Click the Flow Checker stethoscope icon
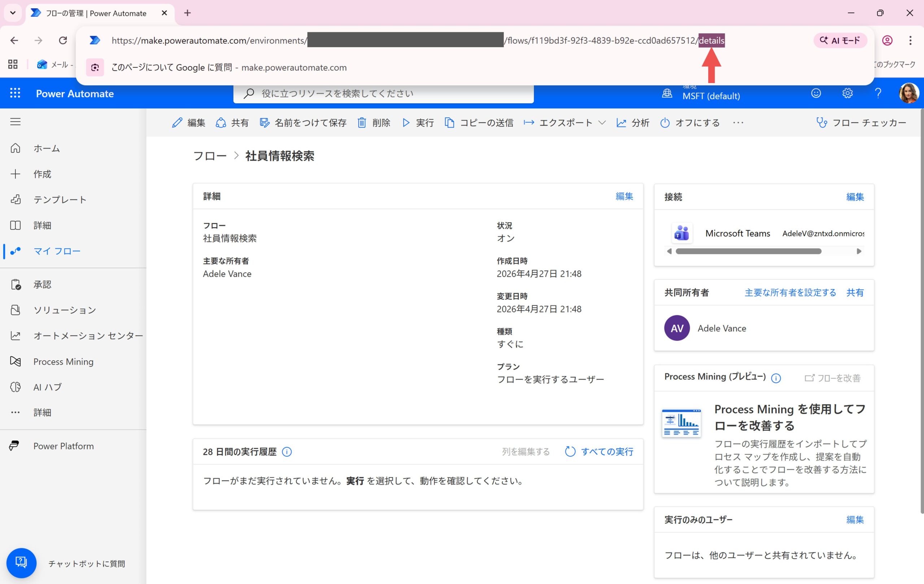This screenshot has width=924, height=584. click(x=821, y=123)
